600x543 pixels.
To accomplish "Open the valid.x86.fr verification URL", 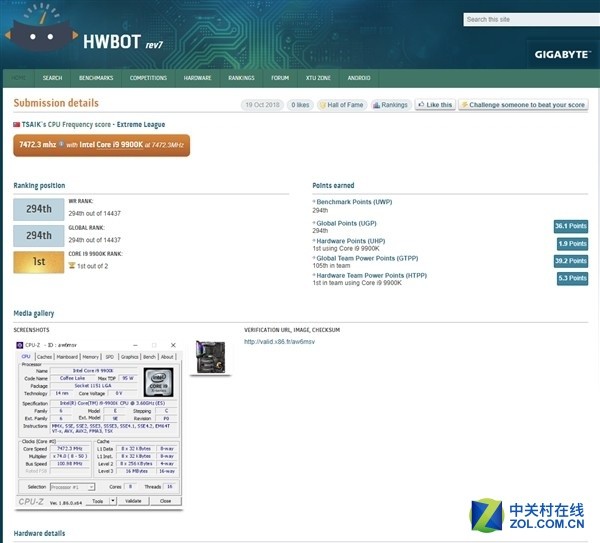I will (279, 342).
